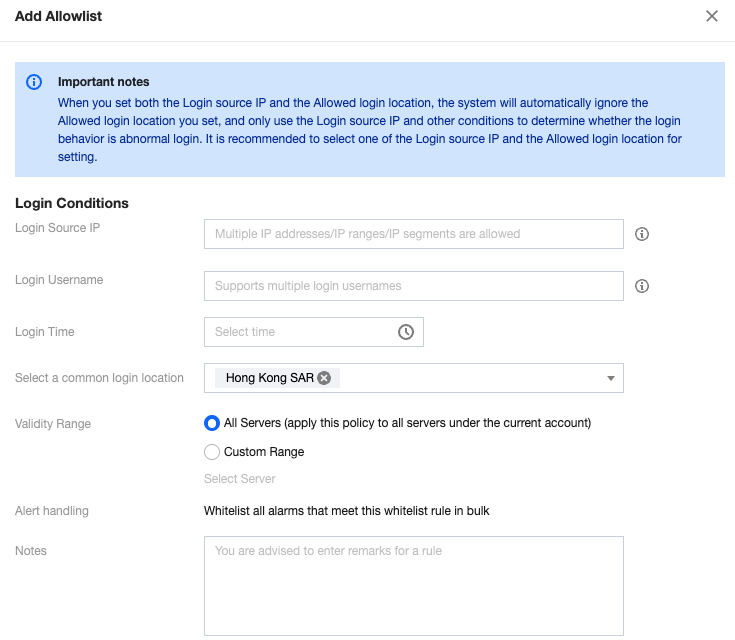Click the Validity Range label
Screen dimensions: 735x640
53,424
